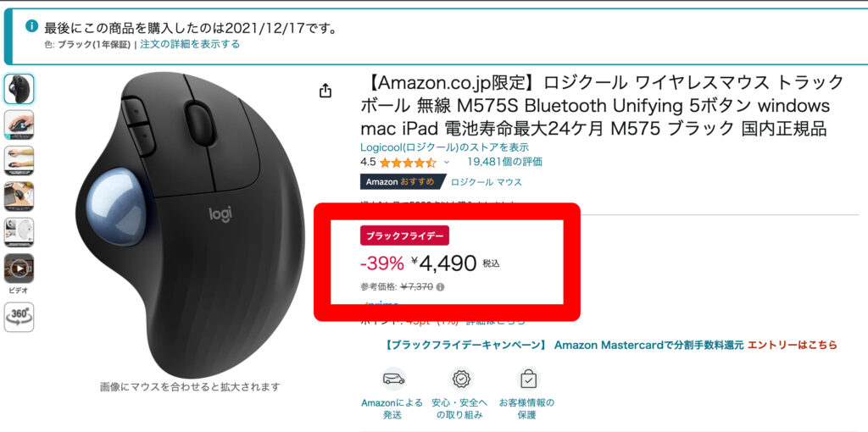
Task: Select the first black trackball thumbnail
Action: [x=19, y=89]
